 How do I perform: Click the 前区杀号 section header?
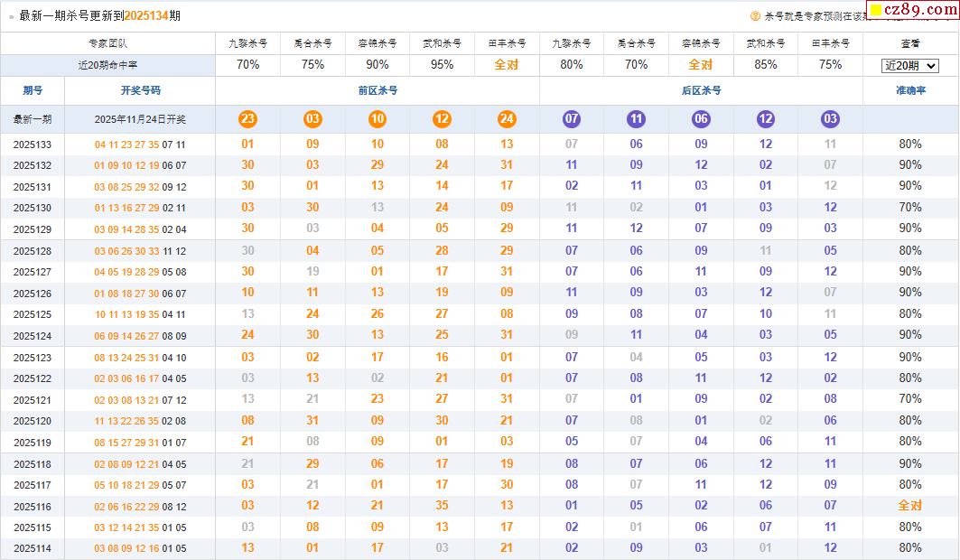377,90
